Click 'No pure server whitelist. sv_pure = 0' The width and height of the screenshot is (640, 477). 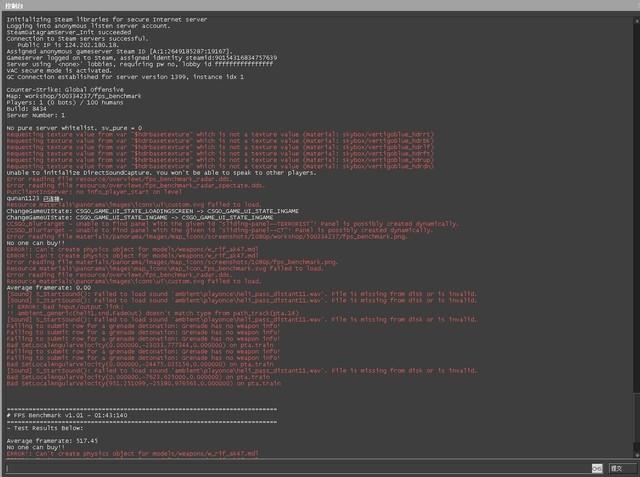74,128
